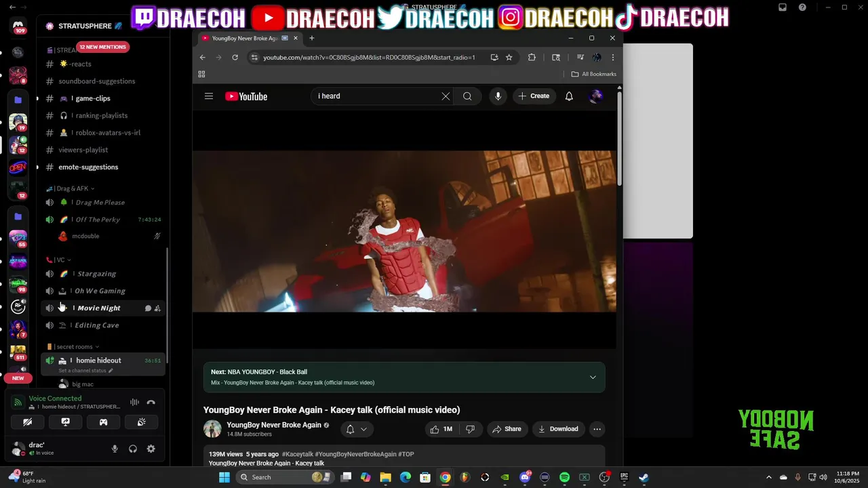Open more actions ellipsis under video
Screen dimensions: 868x488
click(x=597, y=429)
